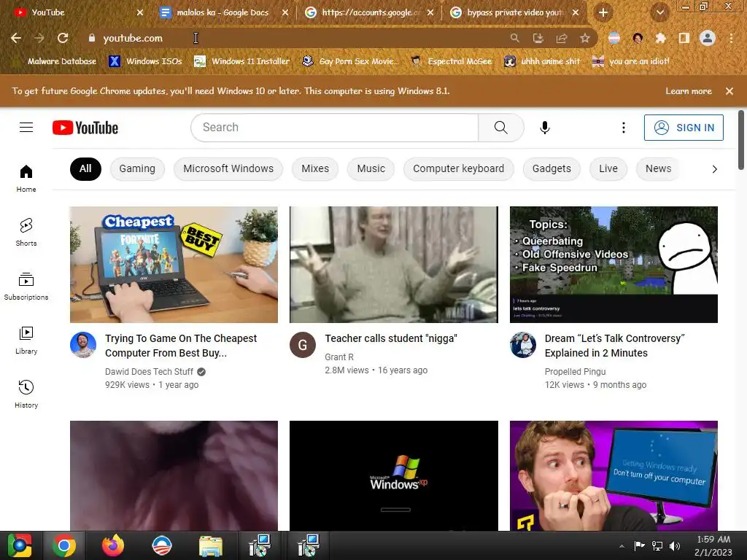View site information via the lock icon
This screenshot has height=560, width=747.
92,38
